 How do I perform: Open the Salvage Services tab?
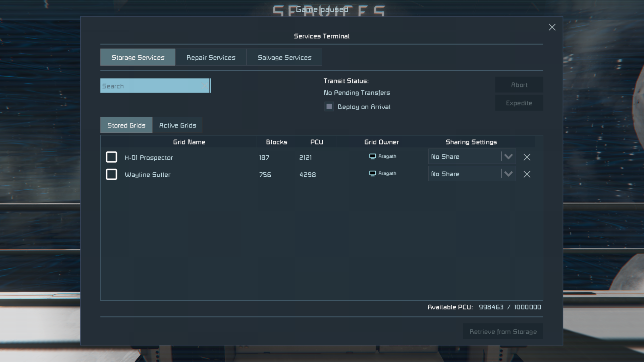point(284,57)
